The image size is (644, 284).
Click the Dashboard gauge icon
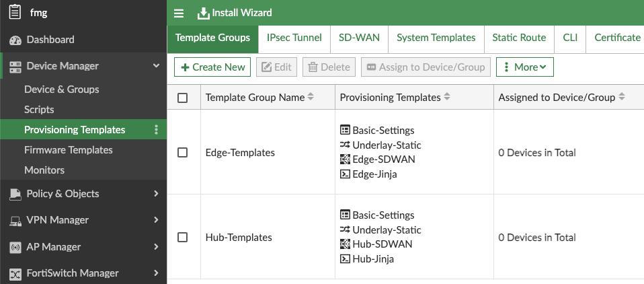click(x=15, y=40)
